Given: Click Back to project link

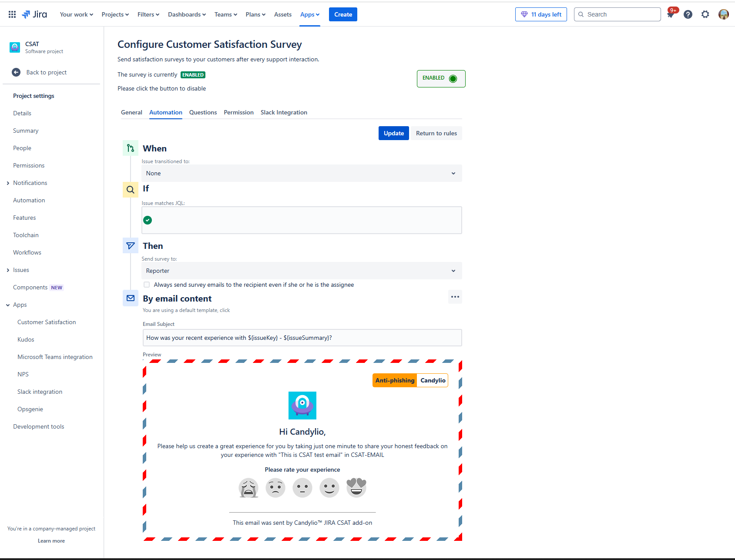Looking at the screenshot, I should tap(47, 72).
